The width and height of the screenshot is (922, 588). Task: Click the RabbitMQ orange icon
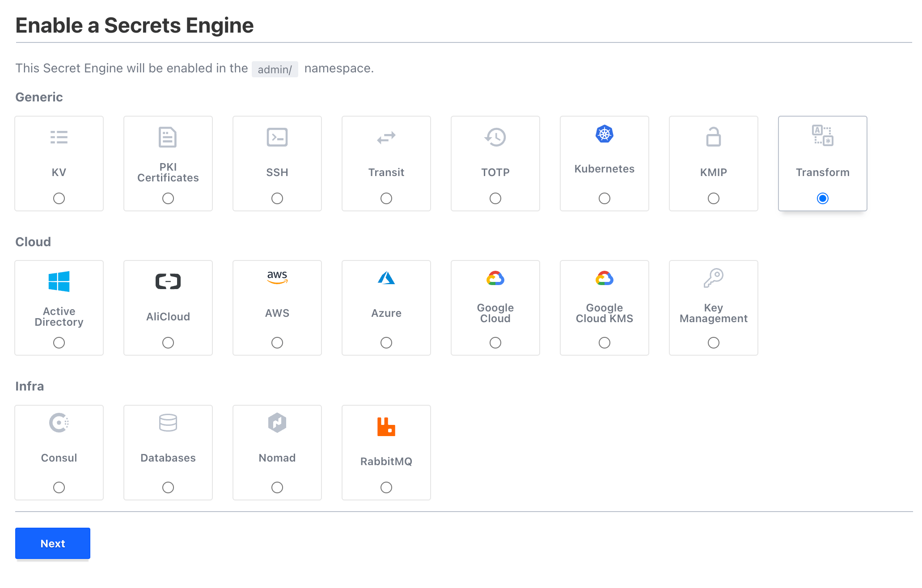(x=386, y=427)
